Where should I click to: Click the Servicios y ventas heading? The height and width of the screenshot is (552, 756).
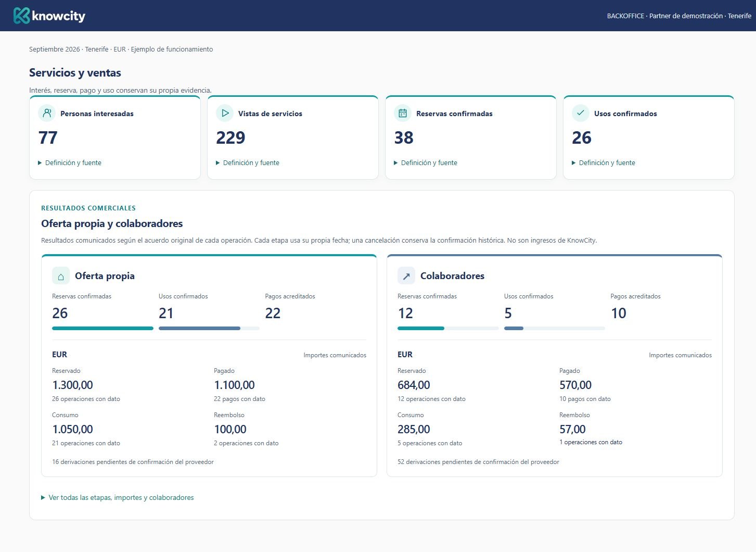click(x=75, y=73)
